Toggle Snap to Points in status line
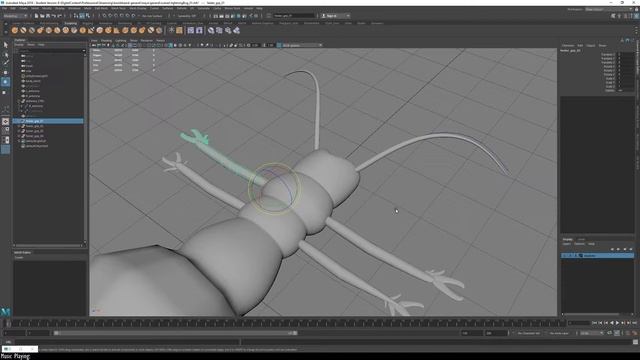This screenshot has height=360, width=640. (x=116, y=16)
